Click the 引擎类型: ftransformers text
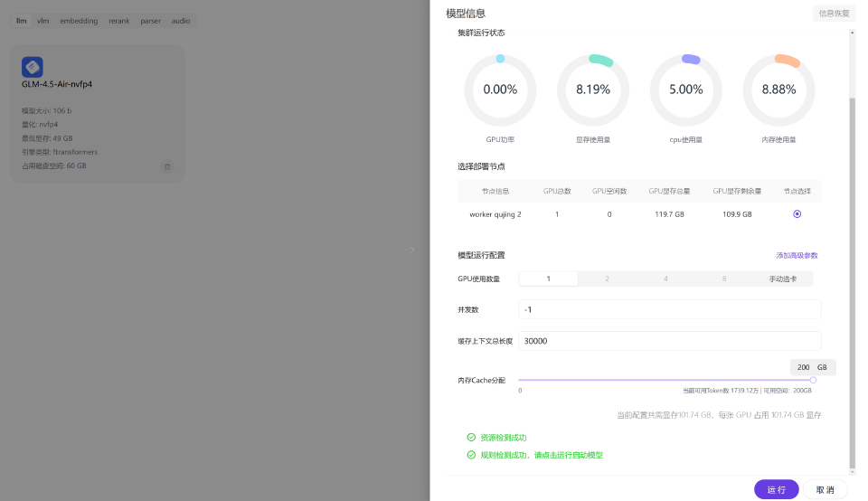 [x=60, y=152]
